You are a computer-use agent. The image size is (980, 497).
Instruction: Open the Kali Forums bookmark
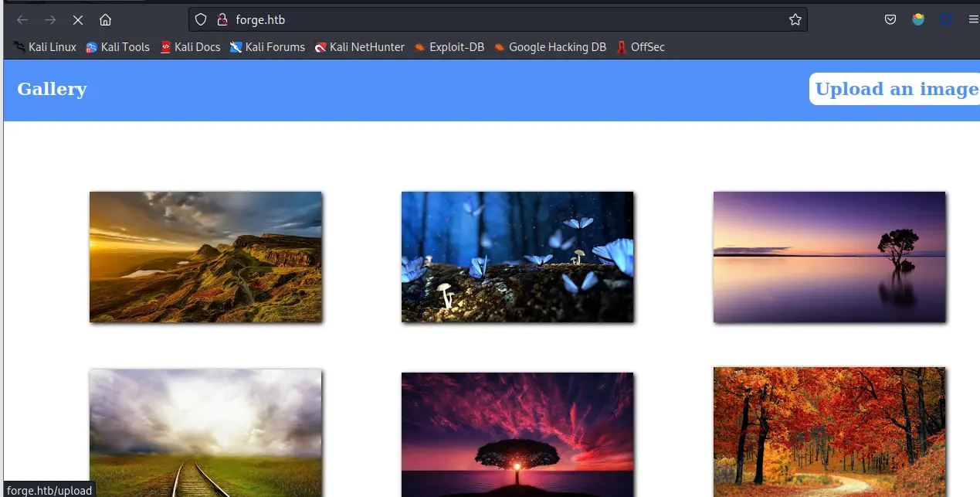(267, 47)
